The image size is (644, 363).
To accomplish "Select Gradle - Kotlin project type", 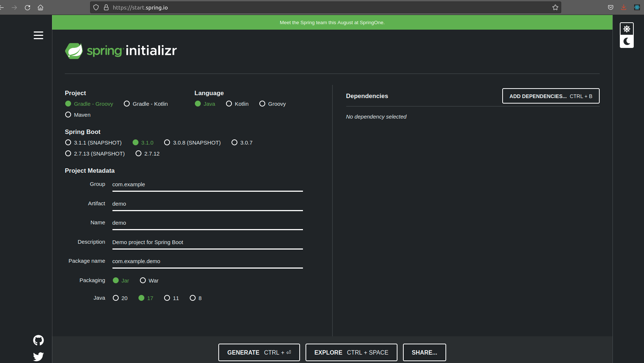I will [146, 104].
